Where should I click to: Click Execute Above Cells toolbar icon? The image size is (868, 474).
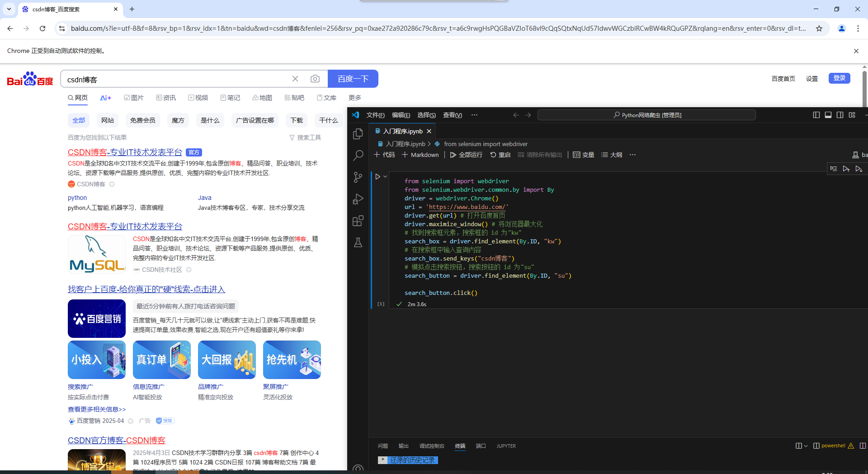point(846,169)
